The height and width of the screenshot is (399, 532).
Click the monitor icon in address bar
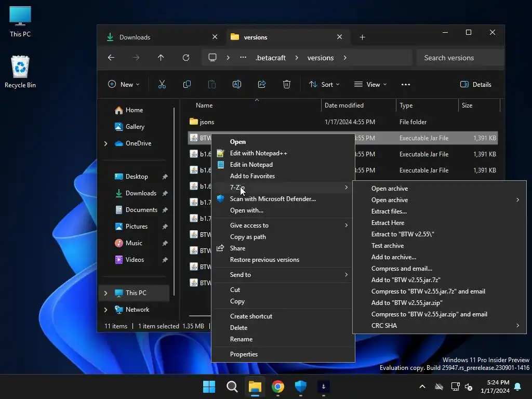212,58
